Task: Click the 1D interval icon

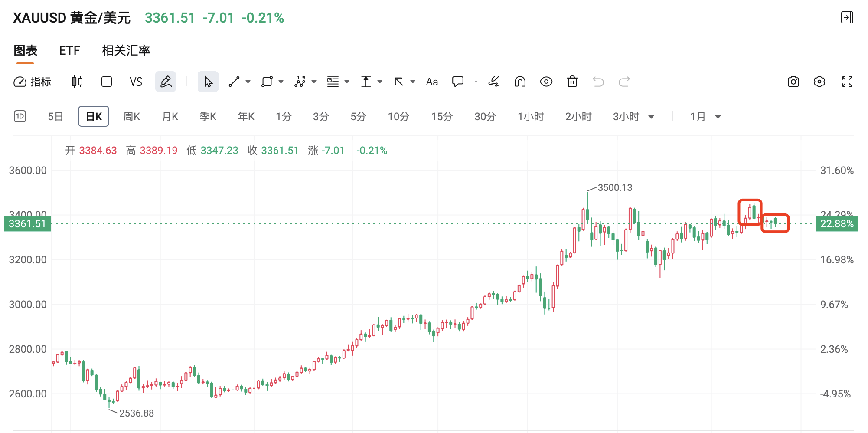Action: tap(20, 116)
